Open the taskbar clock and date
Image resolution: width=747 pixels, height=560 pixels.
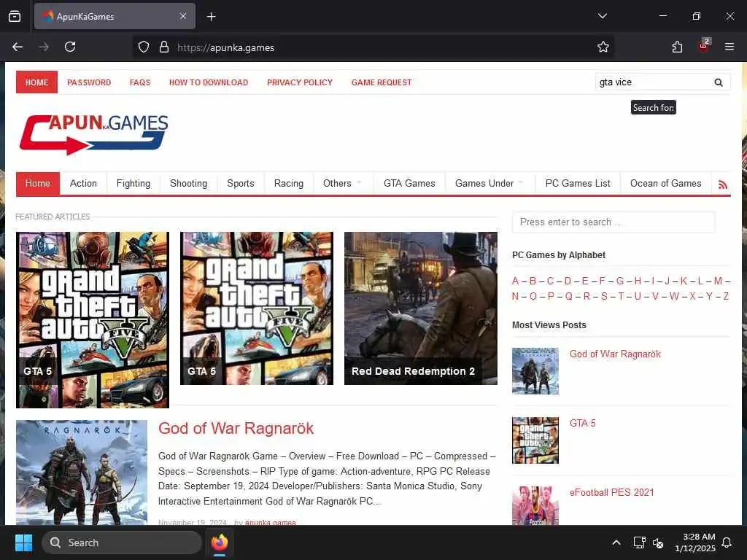695,542
